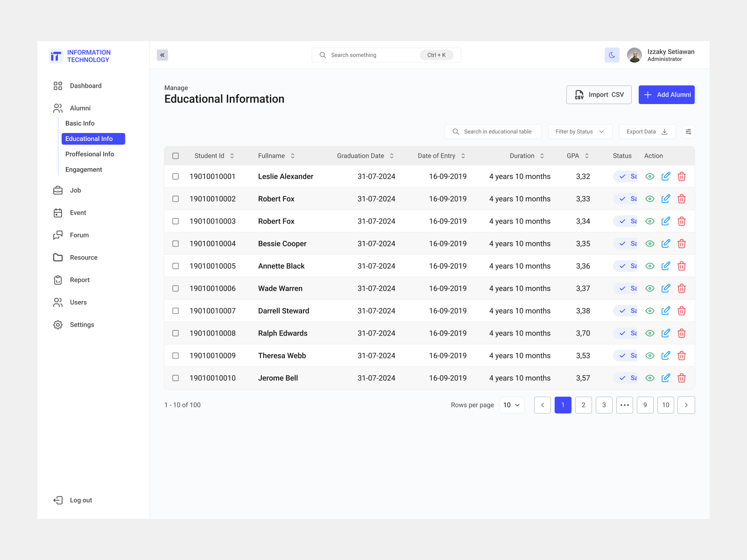Collapse the sidebar with double-chevron icon
Screen dimensions: 747x560
pos(162,55)
